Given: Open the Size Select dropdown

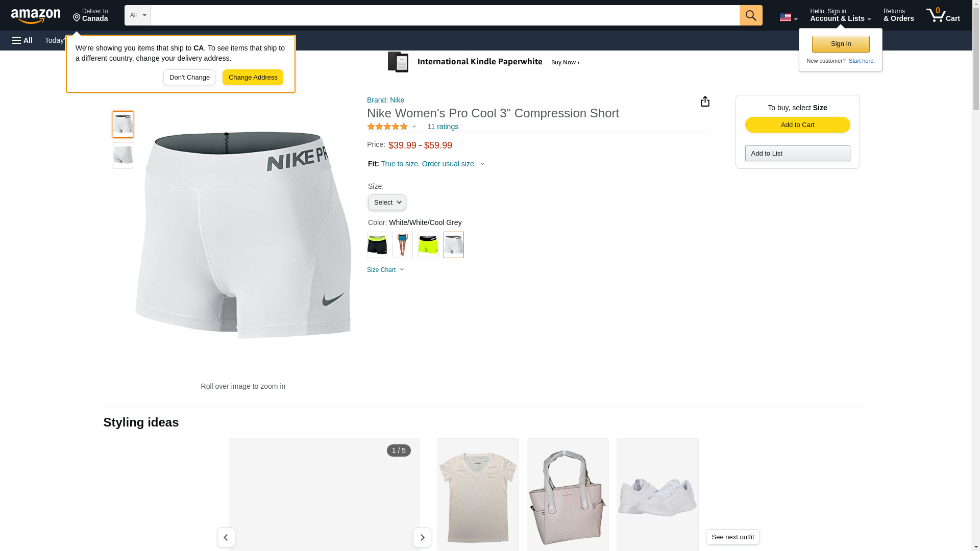Looking at the screenshot, I should click(387, 203).
